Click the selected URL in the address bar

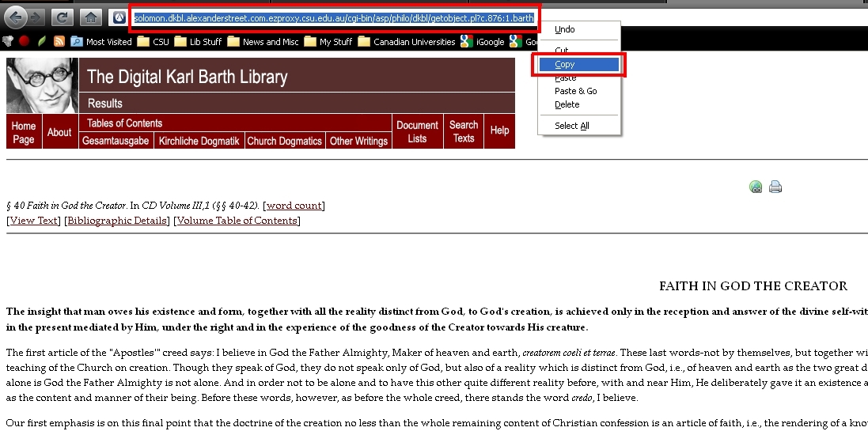point(334,18)
